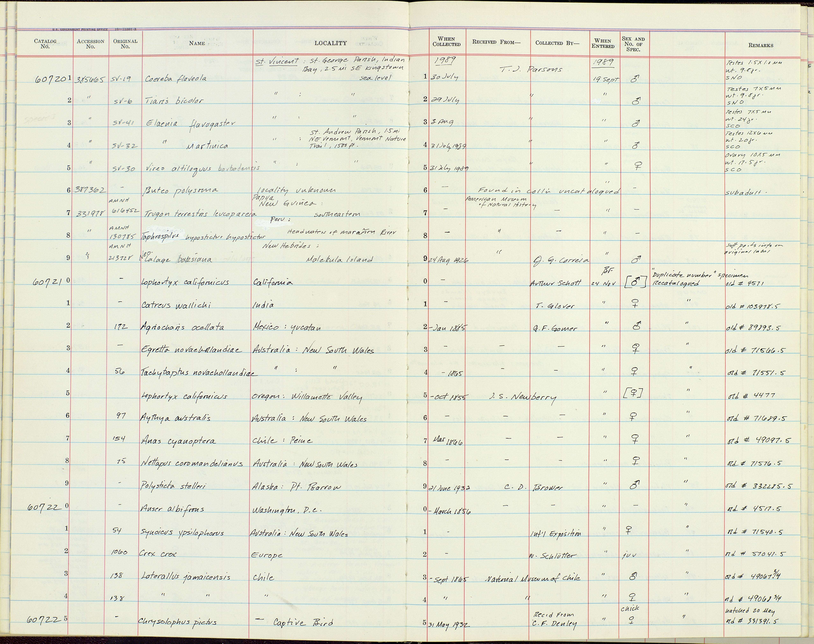The width and height of the screenshot is (814, 644).
Task: Click the 'Catalog No.' column header
Action: coord(45,44)
